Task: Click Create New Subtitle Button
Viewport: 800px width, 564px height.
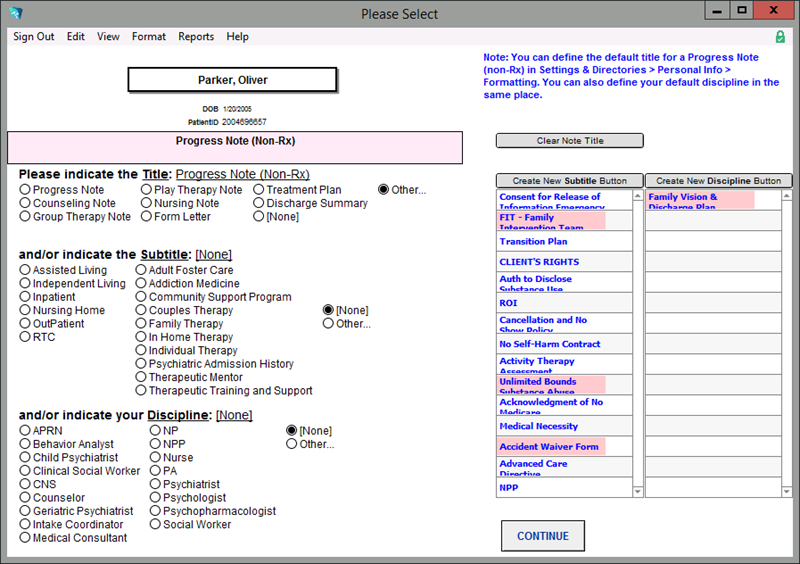Action: (x=569, y=181)
